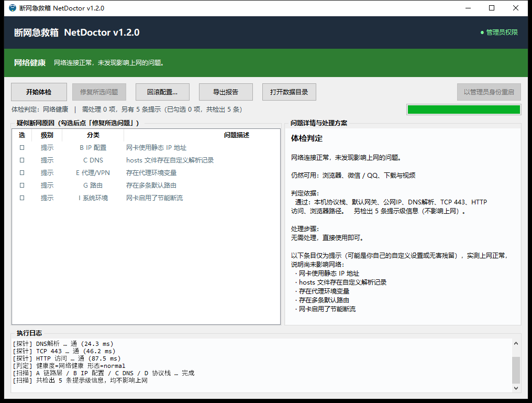This screenshot has width=532, height=403.
Task: Sort by the 级别 column header
Action: coord(47,135)
